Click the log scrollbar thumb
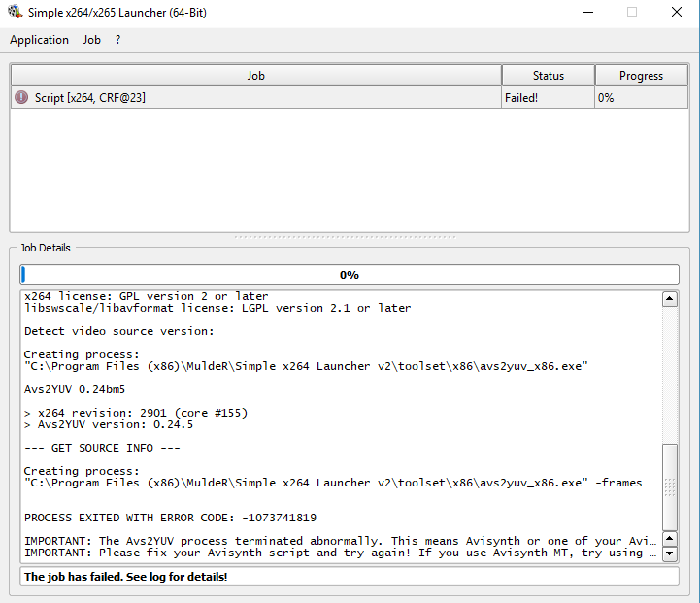This screenshot has width=700, height=603. point(670,486)
